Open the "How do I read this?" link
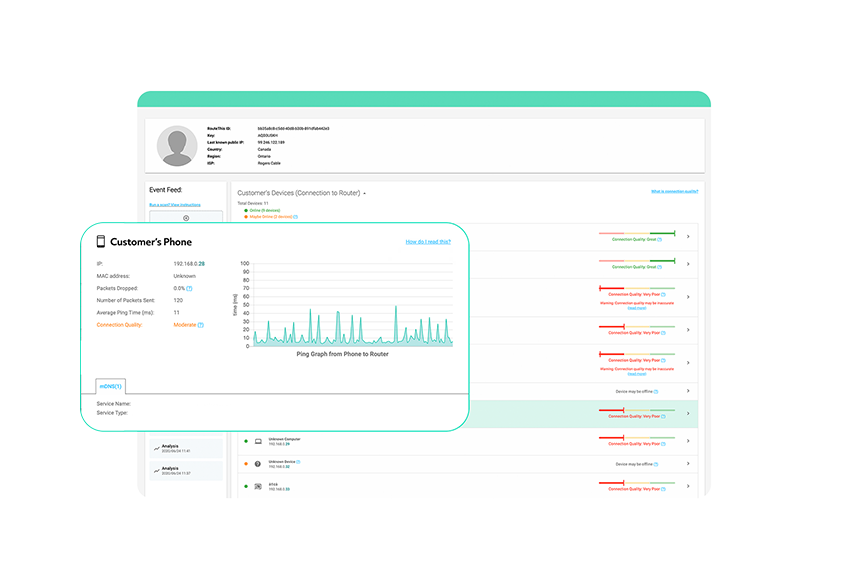Image resolution: width=852 pixels, height=584 pixels. 428,242
